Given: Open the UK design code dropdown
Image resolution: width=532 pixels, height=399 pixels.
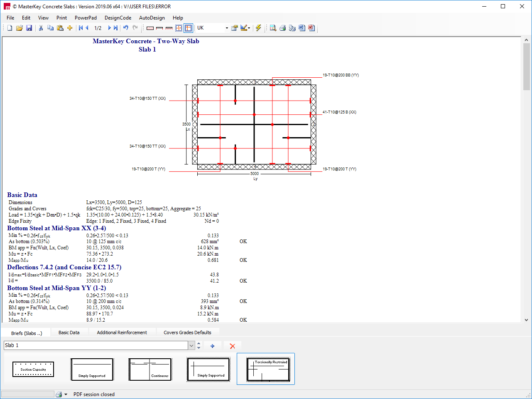Looking at the screenshot, I should (x=227, y=28).
